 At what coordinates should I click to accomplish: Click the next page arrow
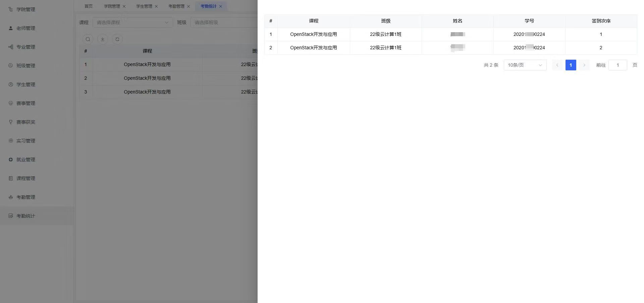584,65
